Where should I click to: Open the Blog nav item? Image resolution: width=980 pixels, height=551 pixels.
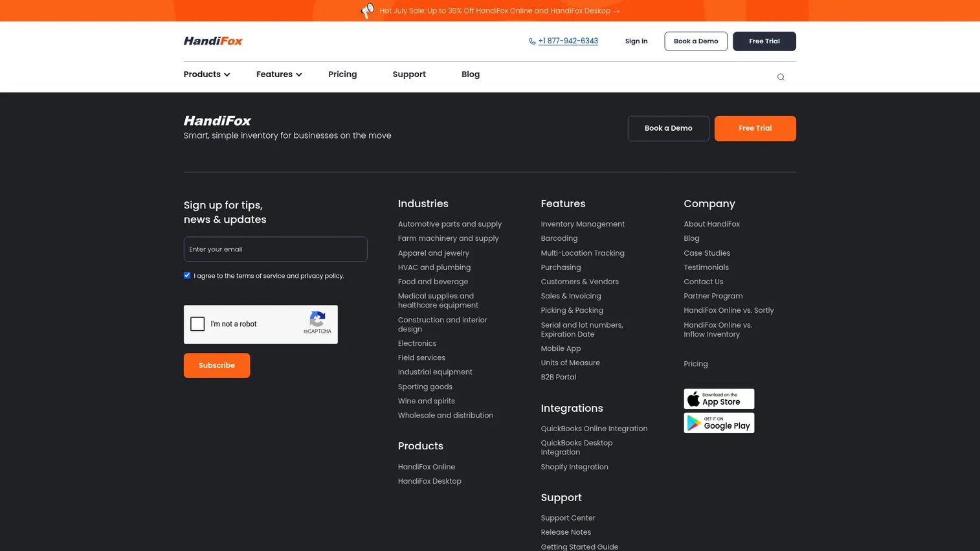(471, 74)
